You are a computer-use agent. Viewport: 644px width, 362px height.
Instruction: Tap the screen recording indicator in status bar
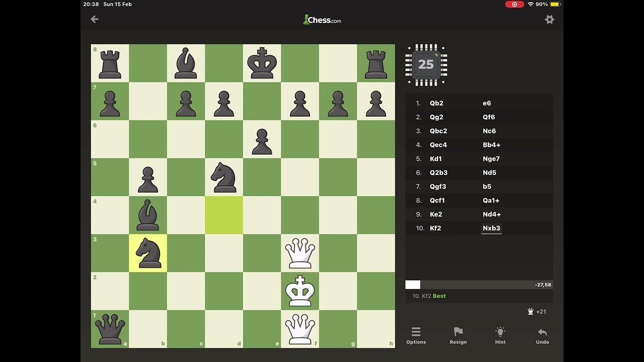pyautogui.click(x=515, y=5)
